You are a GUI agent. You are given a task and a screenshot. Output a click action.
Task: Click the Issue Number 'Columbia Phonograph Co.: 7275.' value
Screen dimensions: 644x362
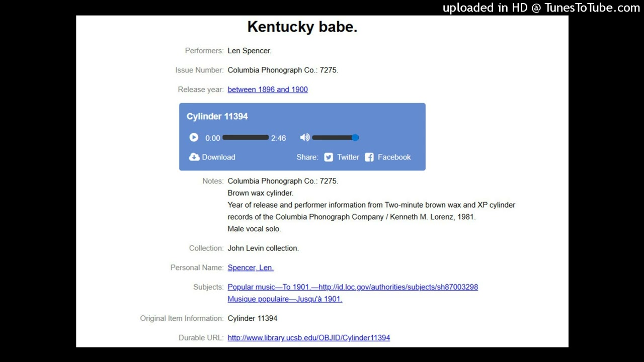(283, 70)
